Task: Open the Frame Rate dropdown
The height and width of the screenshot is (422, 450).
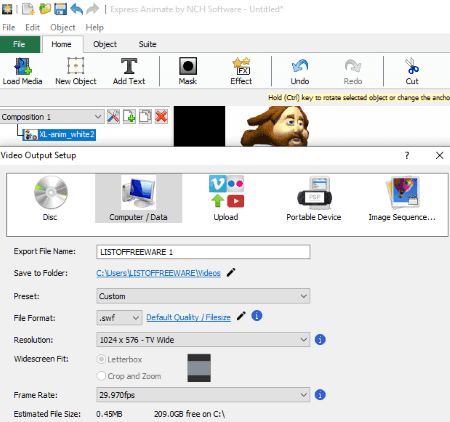Action: pos(203,395)
